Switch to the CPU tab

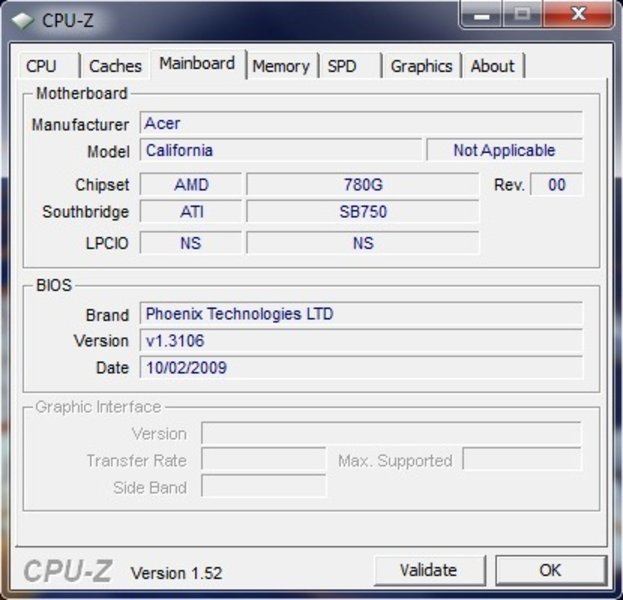coord(49,66)
